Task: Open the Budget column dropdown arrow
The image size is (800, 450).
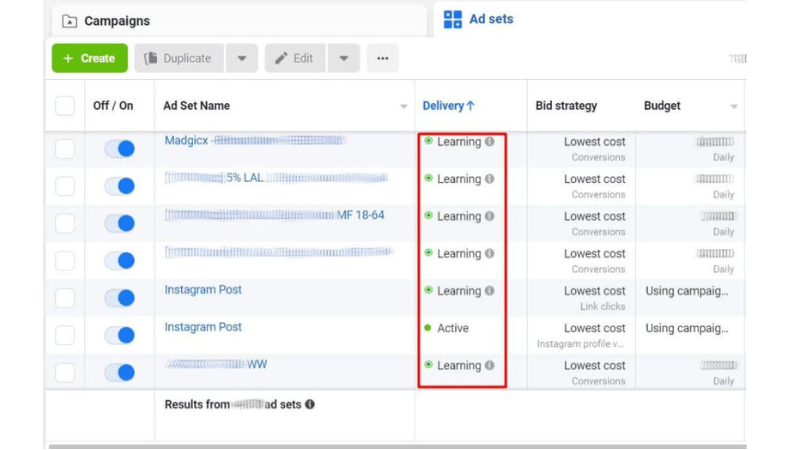Action: (734, 107)
